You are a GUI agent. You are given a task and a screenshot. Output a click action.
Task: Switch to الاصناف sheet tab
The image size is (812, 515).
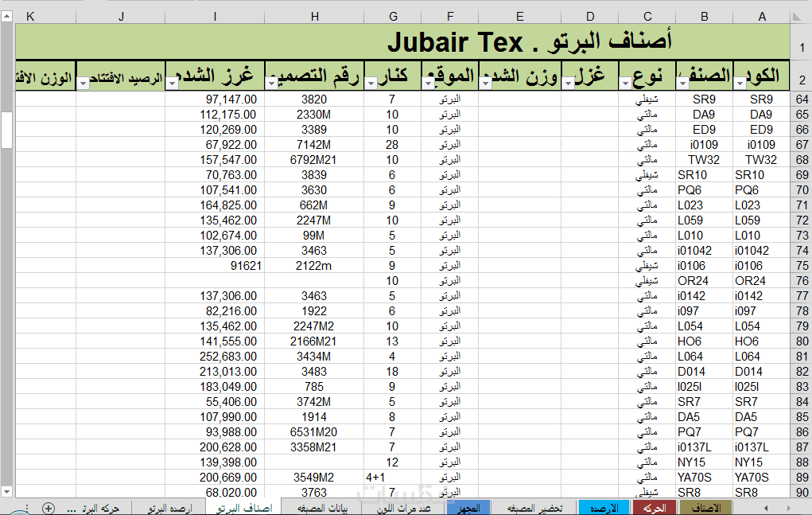(x=706, y=509)
